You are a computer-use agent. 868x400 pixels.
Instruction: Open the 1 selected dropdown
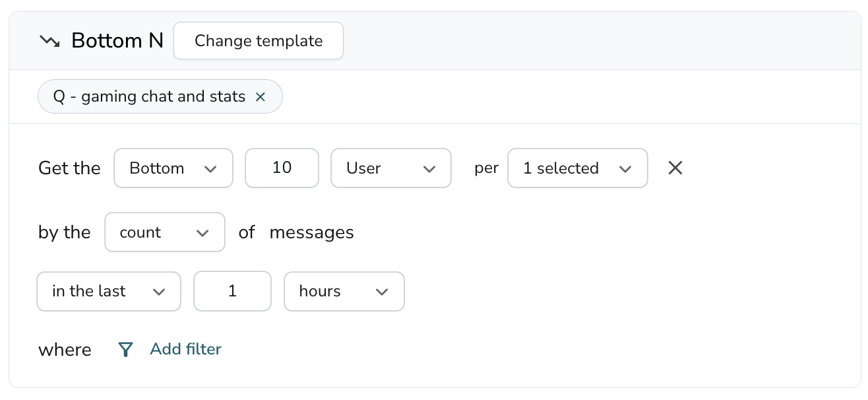click(x=577, y=168)
